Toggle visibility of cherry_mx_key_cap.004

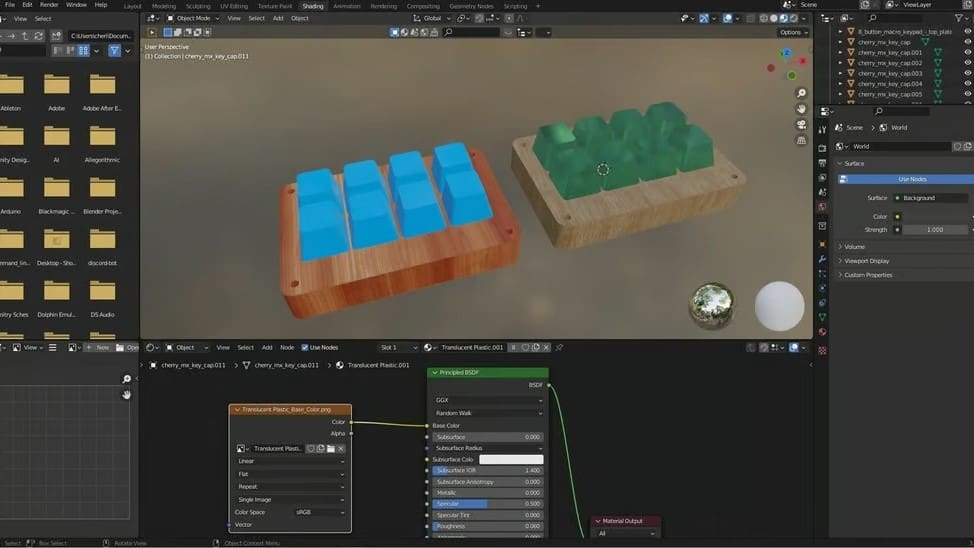(967, 84)
